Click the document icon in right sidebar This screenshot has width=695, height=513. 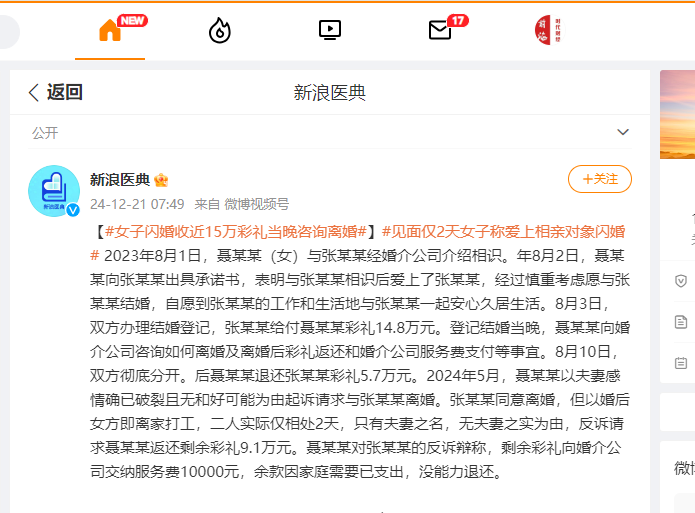681,322
